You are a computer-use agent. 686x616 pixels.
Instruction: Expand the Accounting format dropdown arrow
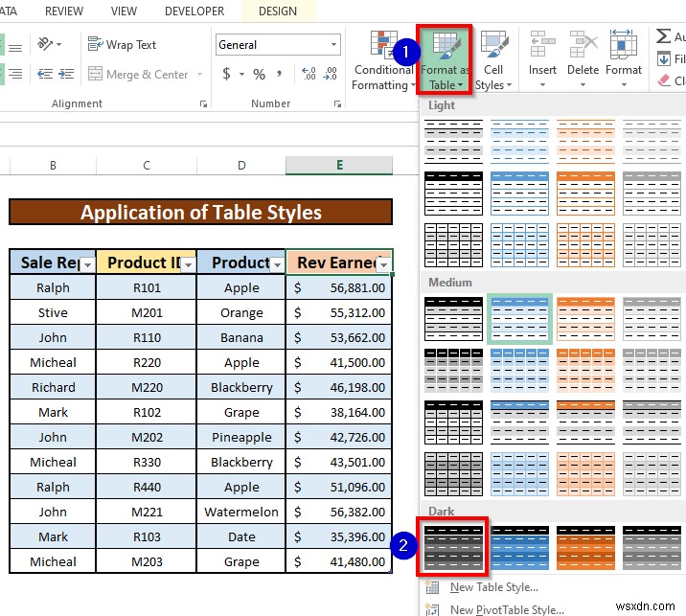coord(241,75)
